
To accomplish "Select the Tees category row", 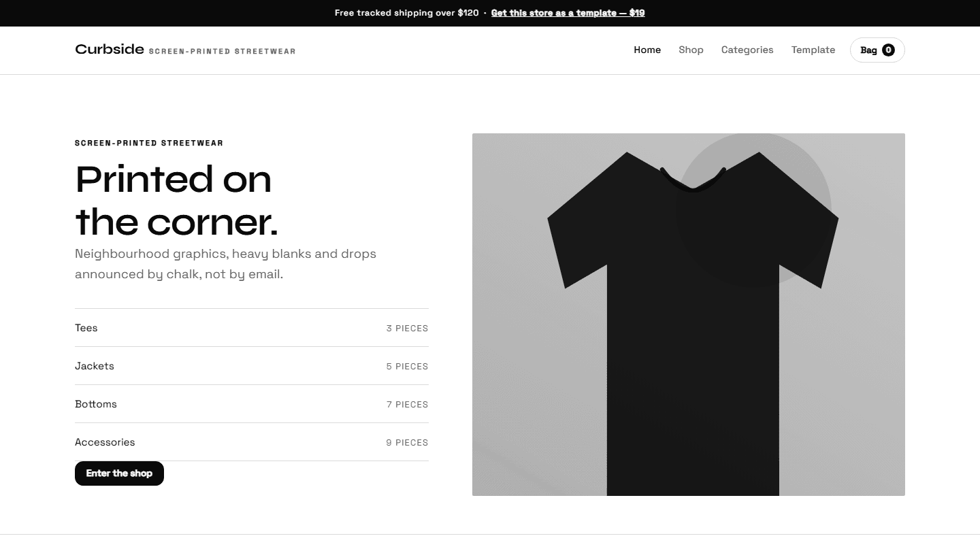I will point(252,328).
